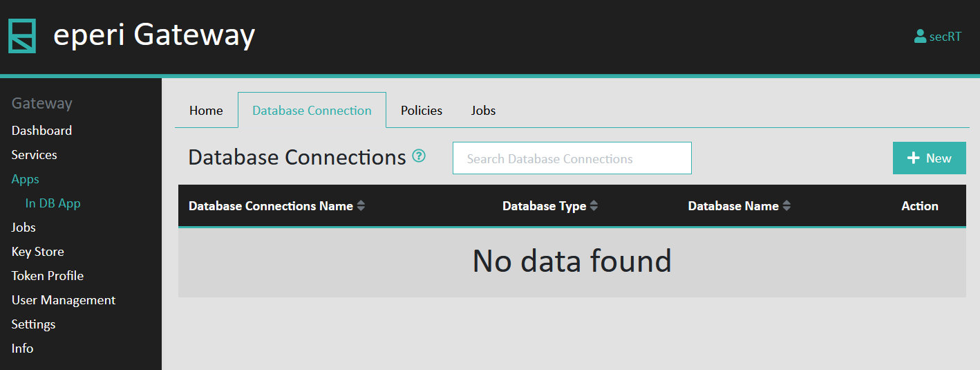This screenshot has width=980, height=370.
Task: Select the Database Connection tab
Action: (x=312, y=111)
